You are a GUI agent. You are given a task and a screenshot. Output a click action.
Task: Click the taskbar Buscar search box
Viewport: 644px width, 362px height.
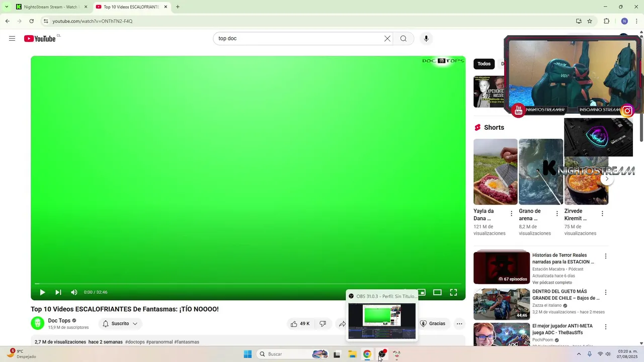click(x=293, y=354)
